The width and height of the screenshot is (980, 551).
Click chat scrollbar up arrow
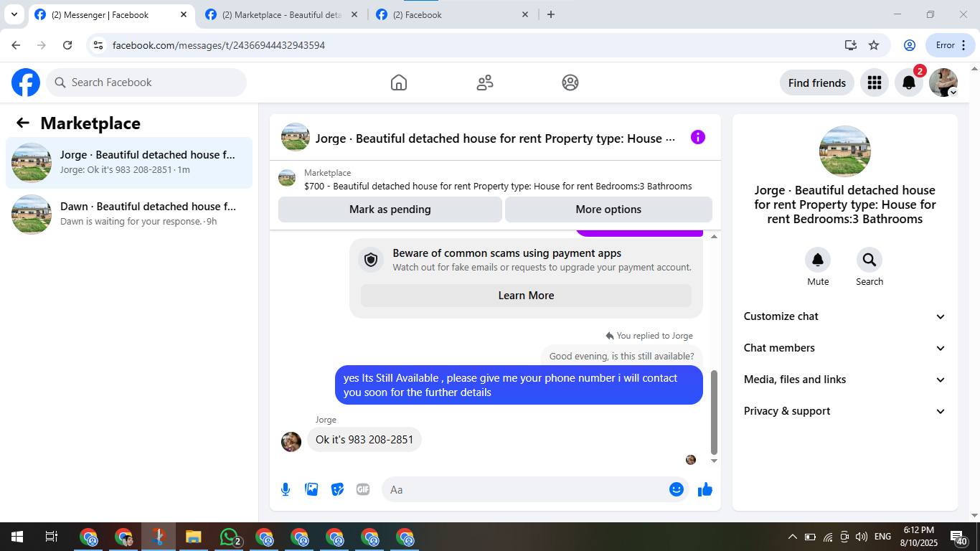(714, 236)
